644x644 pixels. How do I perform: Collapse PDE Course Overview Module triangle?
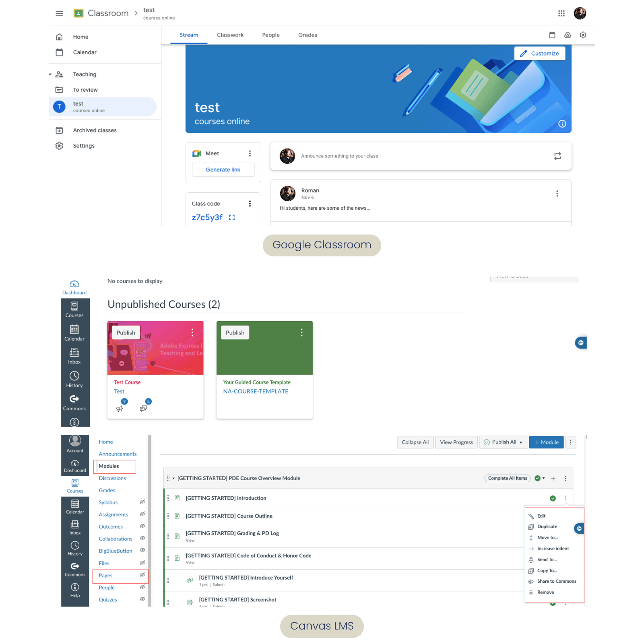[173, 479]
